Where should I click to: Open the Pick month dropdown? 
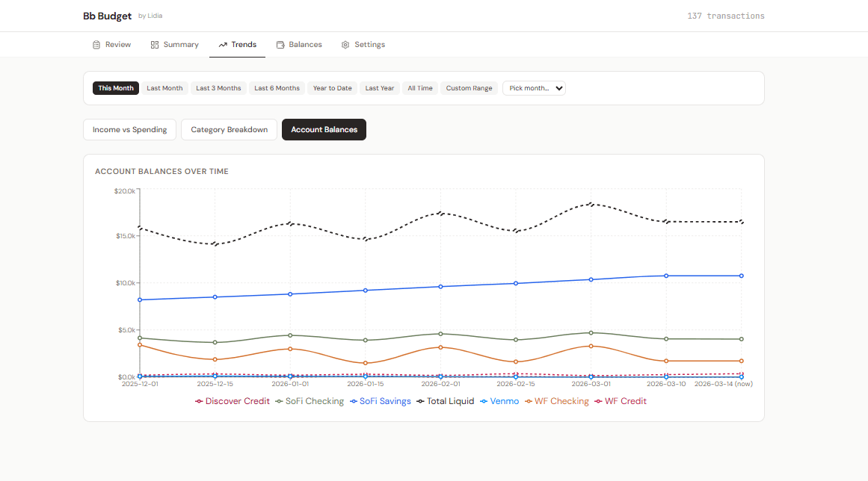(534, 88)
